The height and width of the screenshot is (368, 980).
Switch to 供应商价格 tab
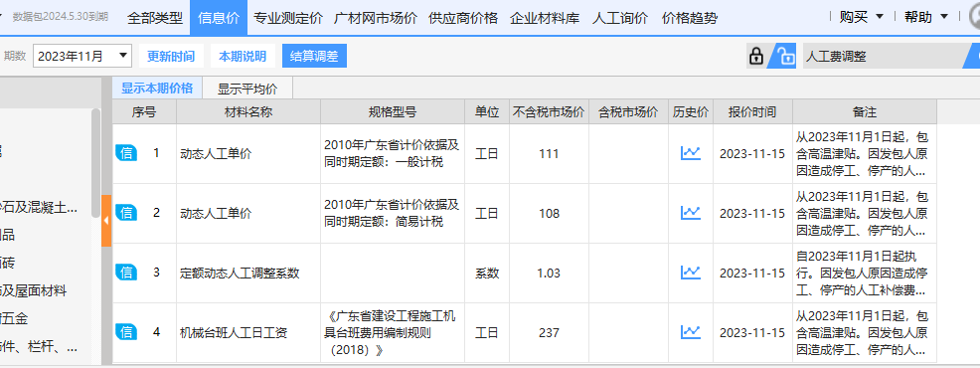463,18
